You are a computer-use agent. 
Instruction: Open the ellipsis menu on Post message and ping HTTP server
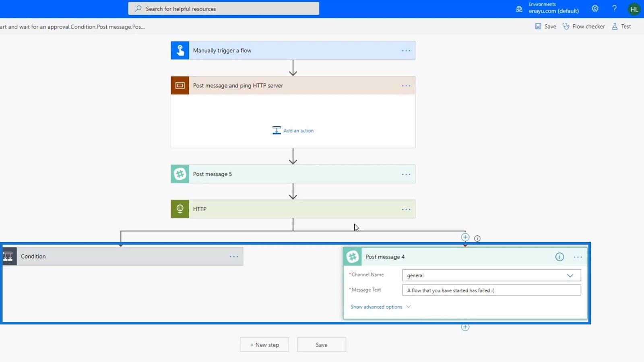[x=406, y=86]
